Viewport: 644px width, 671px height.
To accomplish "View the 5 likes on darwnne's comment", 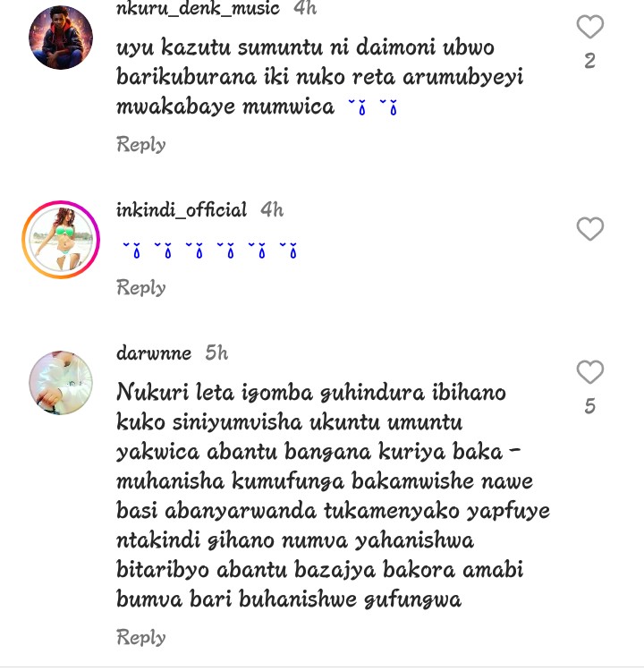I will (590, 405).
